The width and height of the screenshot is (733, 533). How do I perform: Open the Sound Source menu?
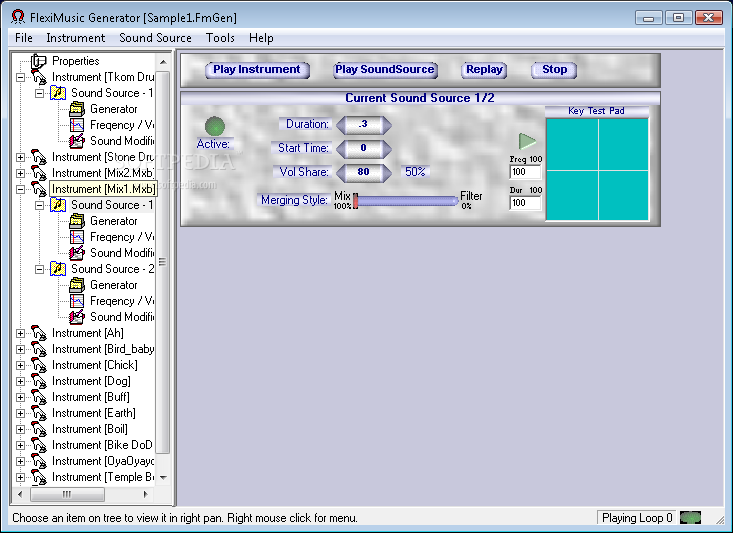(x=155, y=38)
